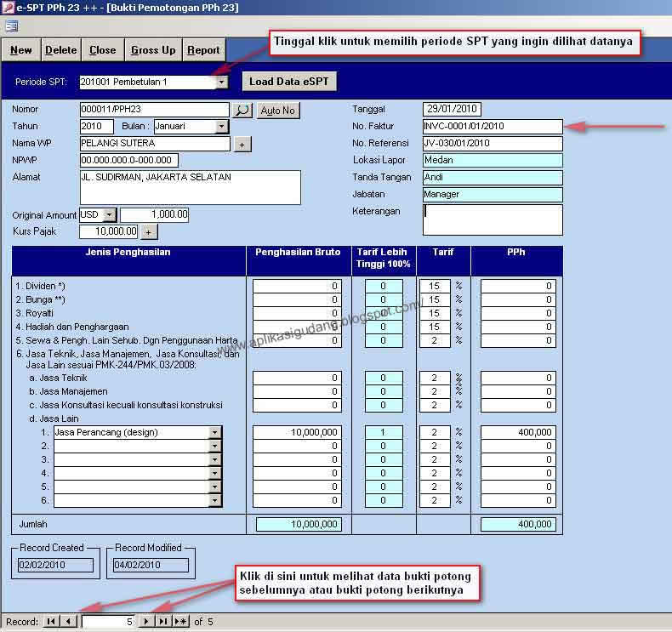Open the Bulan month dropdown

pyautogui.click(x=221, y=127)
